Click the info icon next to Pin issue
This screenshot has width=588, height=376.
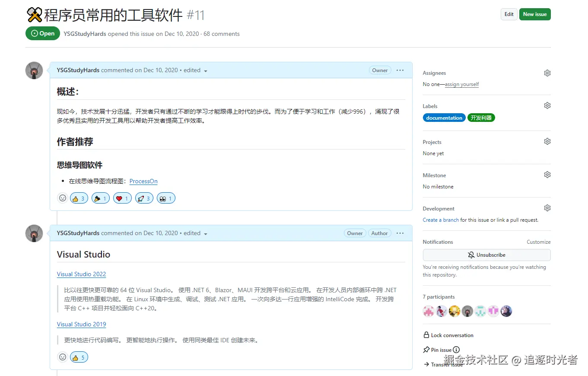click(x=456, y=350)
